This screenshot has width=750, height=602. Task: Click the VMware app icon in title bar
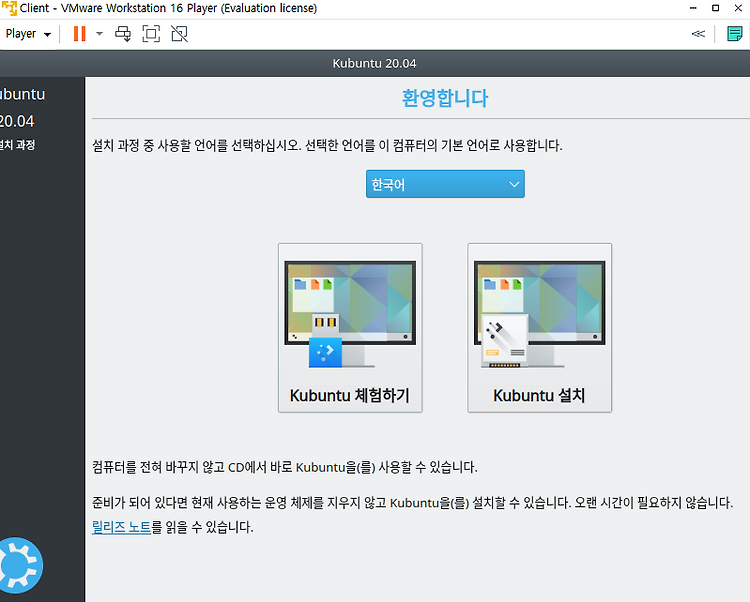pos(9,8)
